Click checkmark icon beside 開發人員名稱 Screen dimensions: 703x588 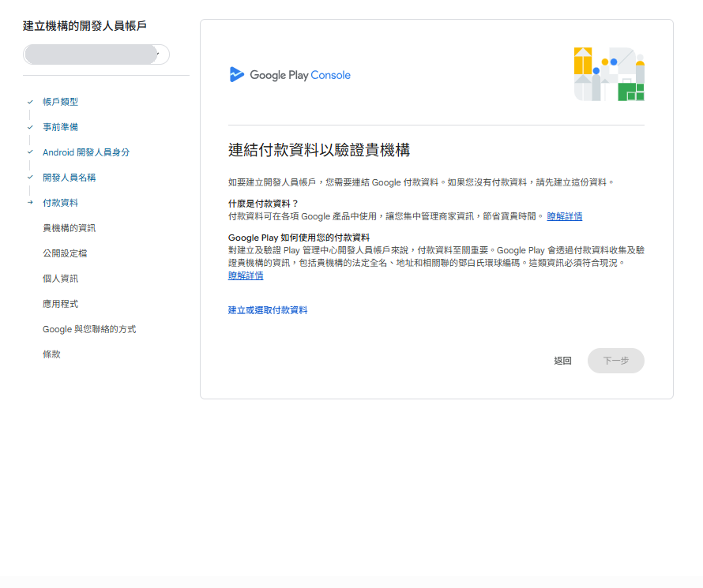pyautogui.click(x=30, y=178)
